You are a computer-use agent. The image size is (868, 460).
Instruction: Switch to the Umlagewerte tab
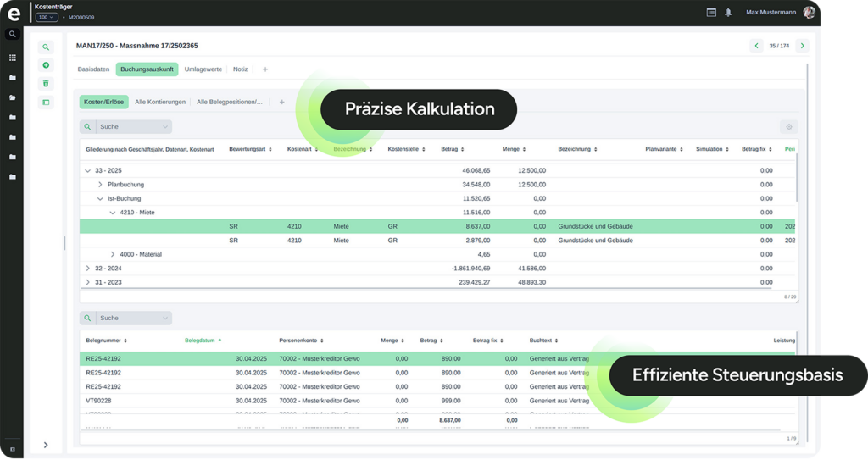click(x=203, y=69)
